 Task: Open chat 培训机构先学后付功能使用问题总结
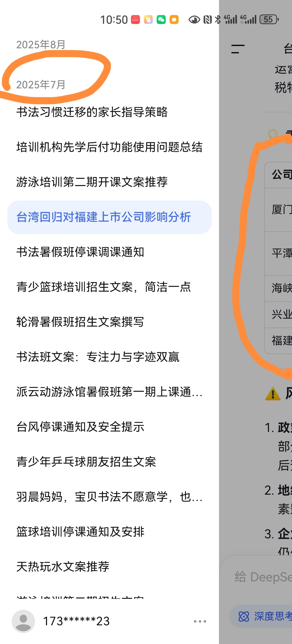109,147
